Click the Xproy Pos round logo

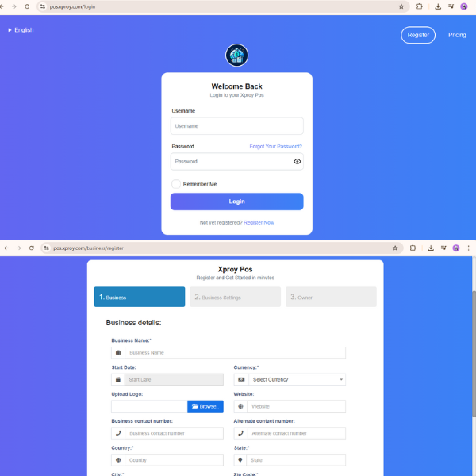[x=236, y=56]
